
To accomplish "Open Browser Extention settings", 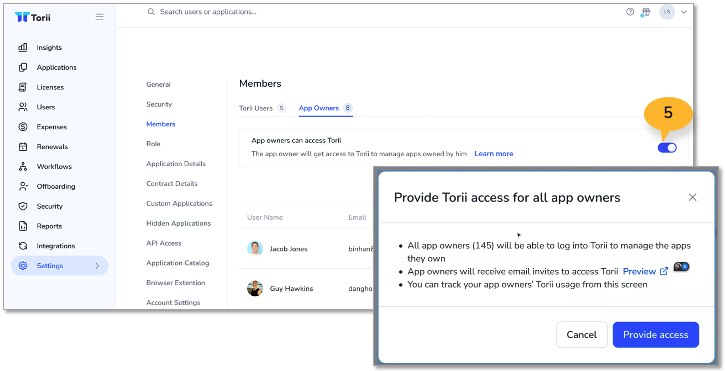I will [176, 283].
